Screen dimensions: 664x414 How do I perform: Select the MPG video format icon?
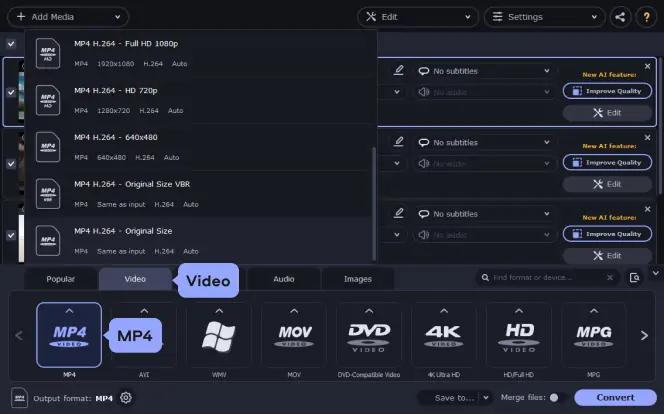click(x=594, y=335)
